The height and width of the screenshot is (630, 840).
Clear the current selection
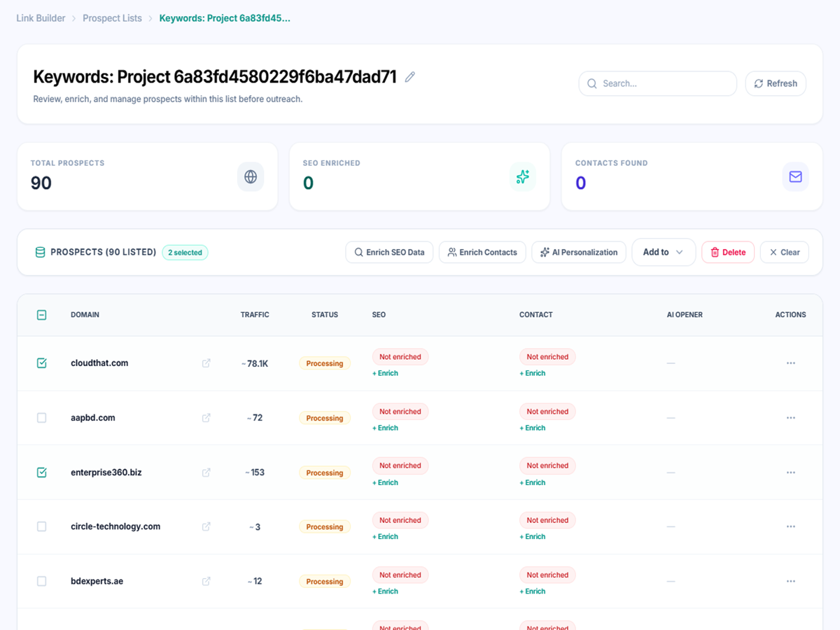[785, 252]
